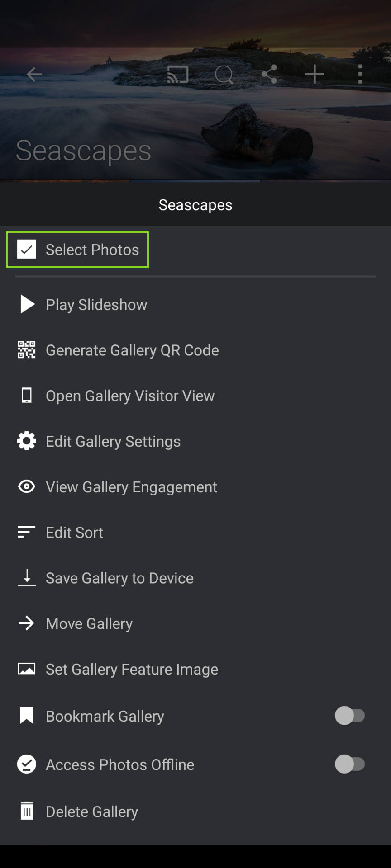Tap the back arrow icon
Screen dimensions: 391x868
(34, 74)
